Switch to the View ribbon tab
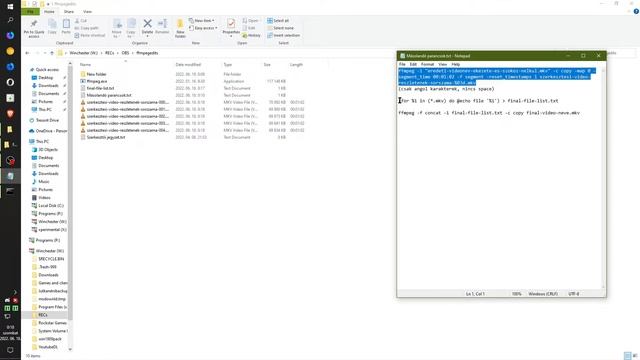640x360 pixels. [x=87, y=12]
